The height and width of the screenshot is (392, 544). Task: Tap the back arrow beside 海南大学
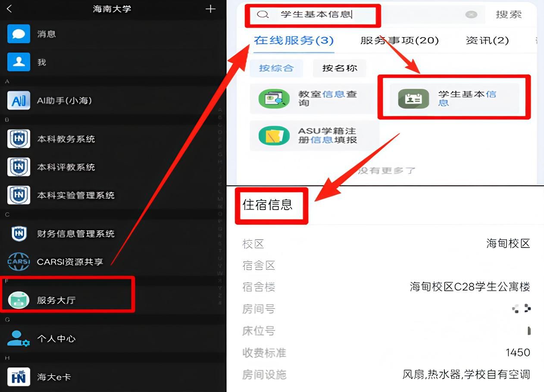9,9
